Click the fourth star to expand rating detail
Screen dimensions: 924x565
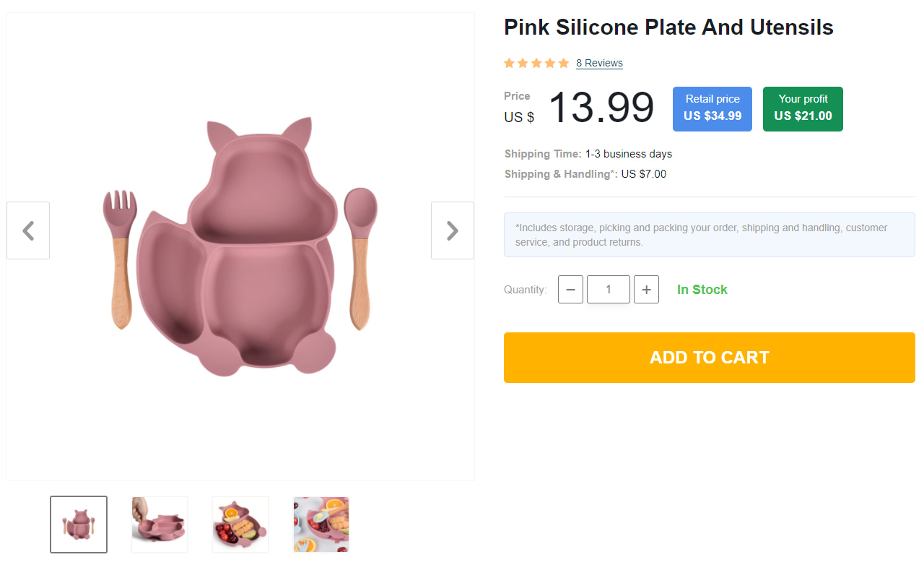pyautogui.click(x=550, y=63)
